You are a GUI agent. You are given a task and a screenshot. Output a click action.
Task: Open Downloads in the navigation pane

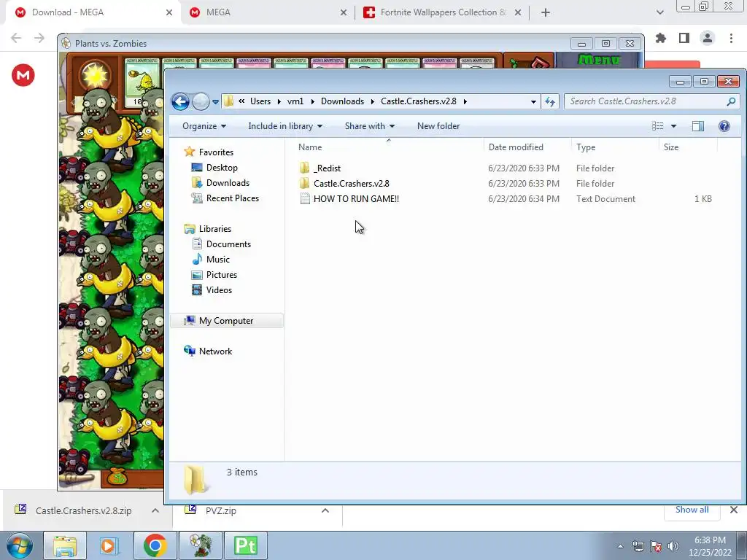[228, 183]
